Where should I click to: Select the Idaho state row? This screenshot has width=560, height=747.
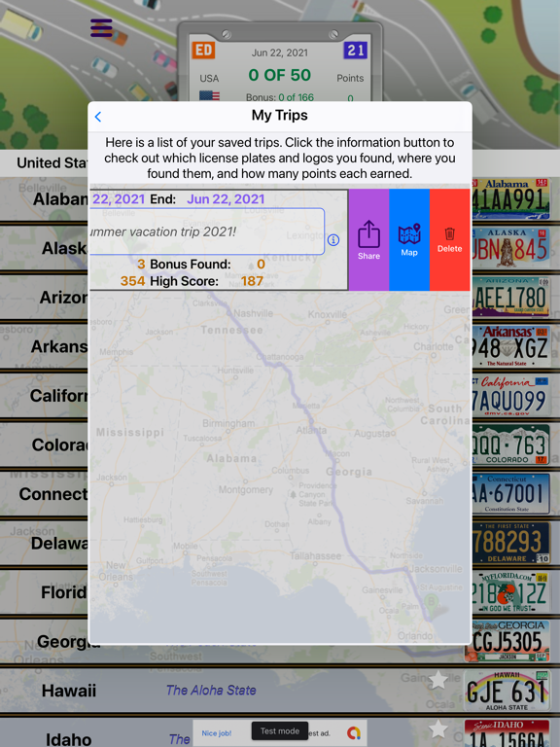tap(280, 732)
